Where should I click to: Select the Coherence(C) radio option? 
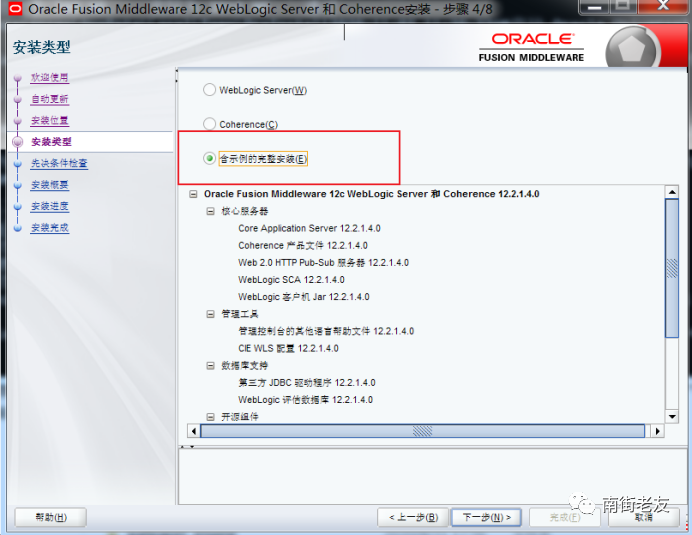tap(209, 124)
